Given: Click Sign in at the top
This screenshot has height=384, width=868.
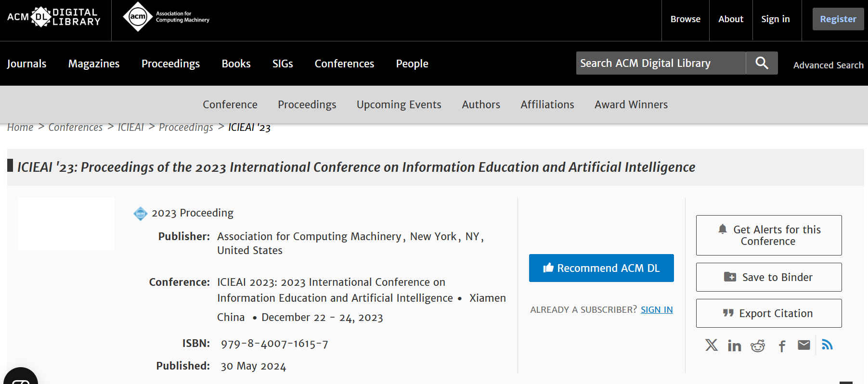Looking at the screenshot, I should (x=776, y=19).
